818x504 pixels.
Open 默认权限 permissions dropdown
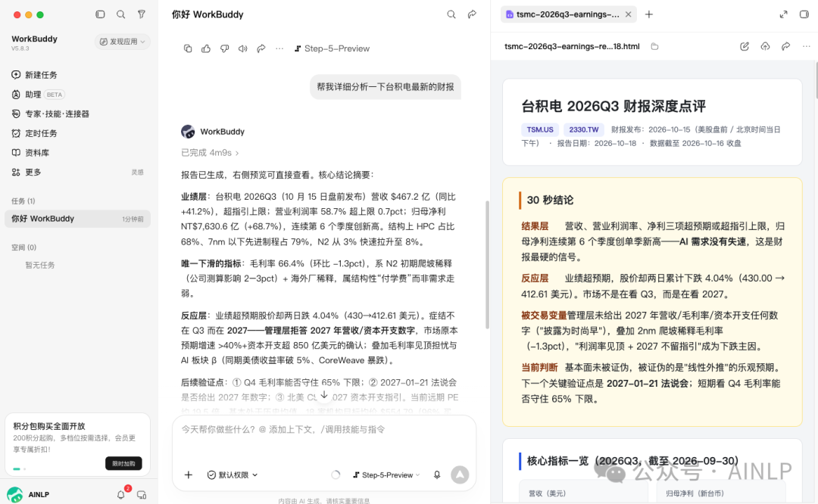pyautogui.click(x=233, y=474)
